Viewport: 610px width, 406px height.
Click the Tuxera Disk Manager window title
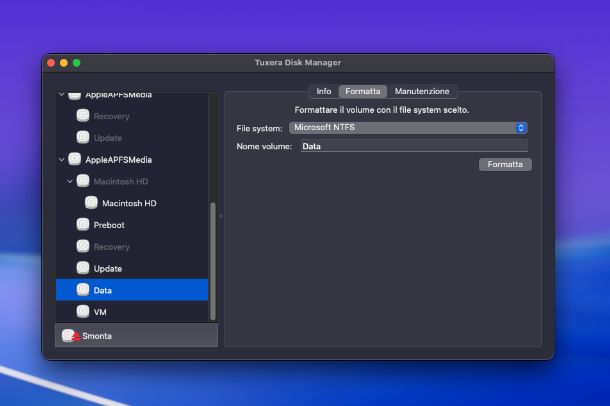[x=298, y=63]
